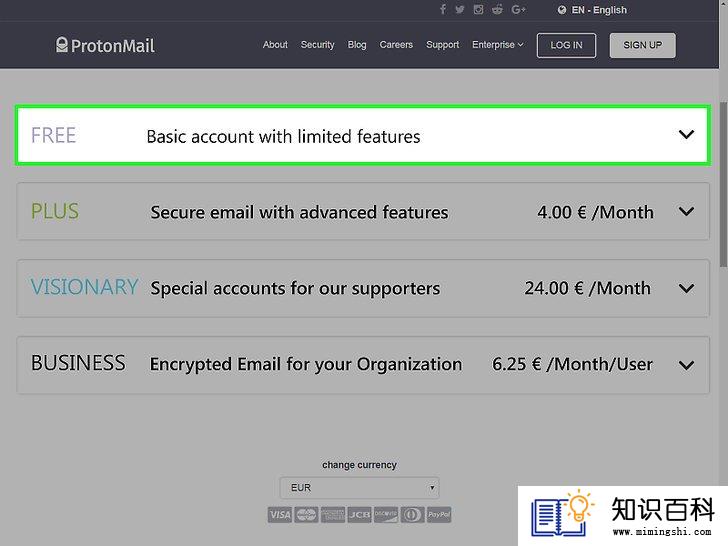The width and height of the screenshot is (728, 546).
Task: Expand the PLUS plan chevron
Action: 686,212
